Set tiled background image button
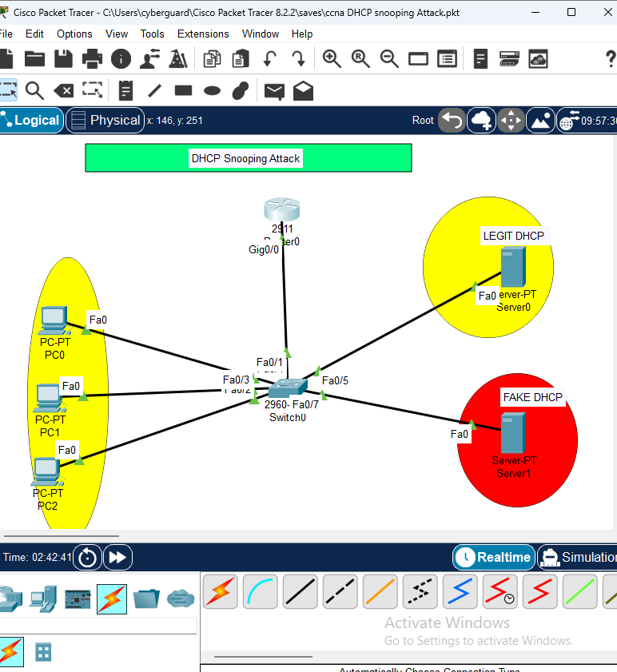This screenshot has width=617, height=672. point(541,121)
